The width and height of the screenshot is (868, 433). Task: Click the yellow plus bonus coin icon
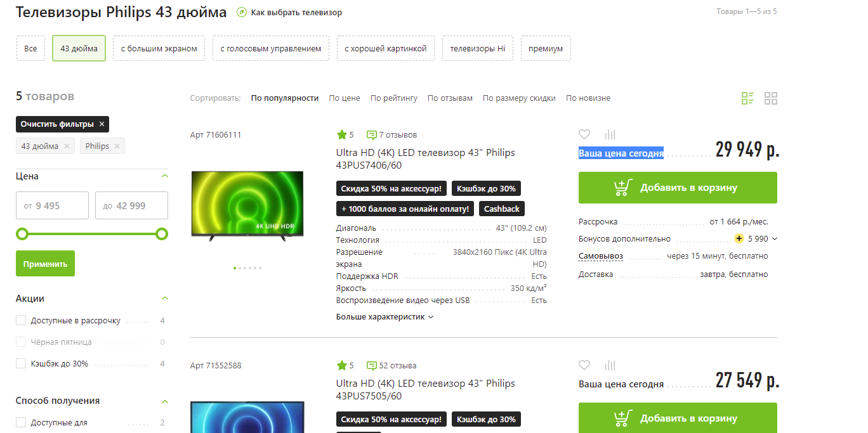coord(739,239)
